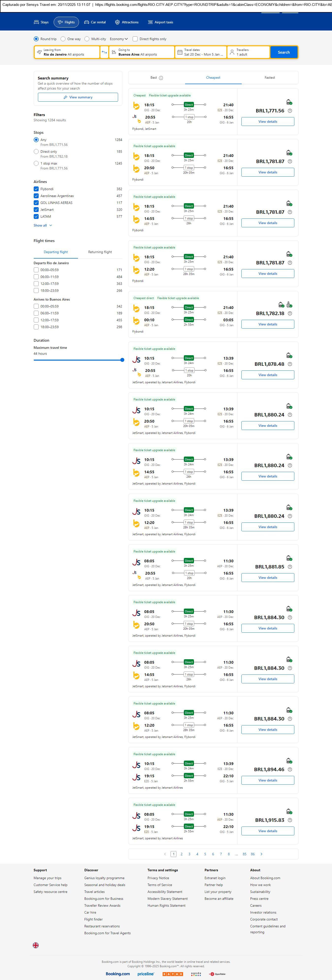Click the next page arrow in pagination
This screenshot has width=332, height=980.
tap(261, 854)
